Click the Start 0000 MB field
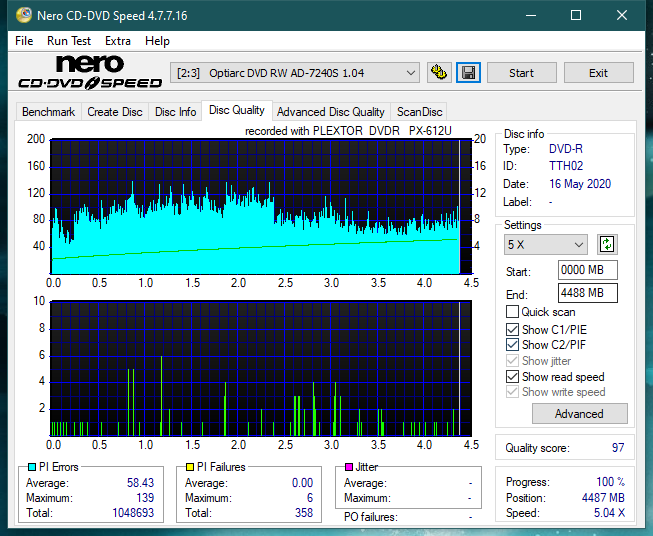The height and width of the screenshot is (536, 653). point(587,270)
